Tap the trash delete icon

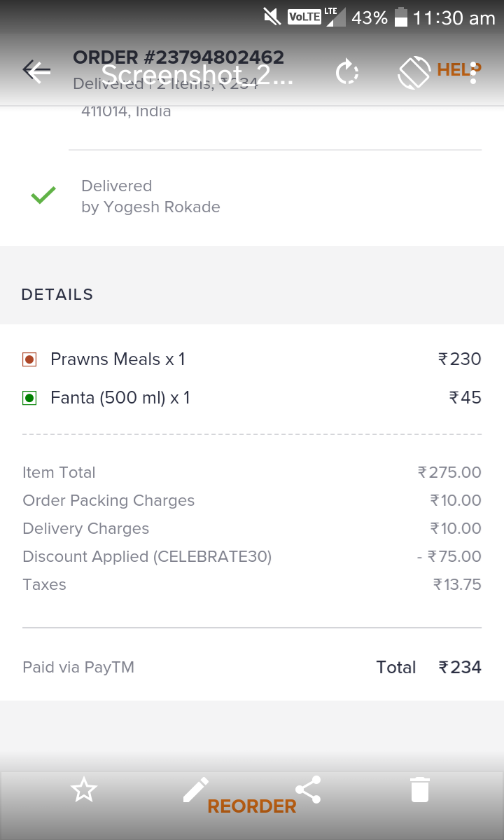coord(420,790)
